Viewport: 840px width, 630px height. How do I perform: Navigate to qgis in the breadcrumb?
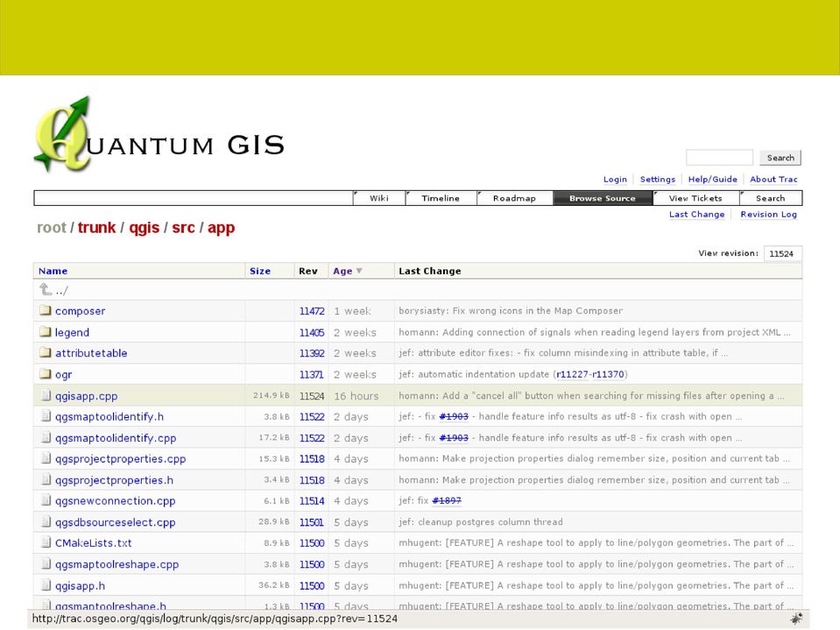(x=145, y=228)
